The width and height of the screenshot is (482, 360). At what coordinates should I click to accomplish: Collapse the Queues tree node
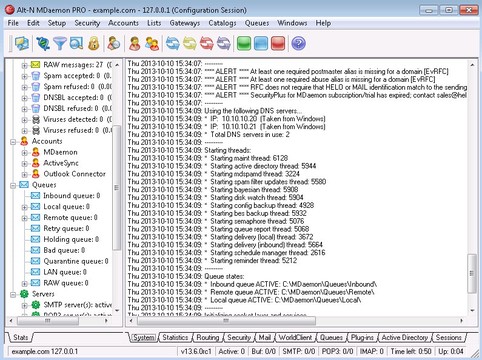click(13, 185)
